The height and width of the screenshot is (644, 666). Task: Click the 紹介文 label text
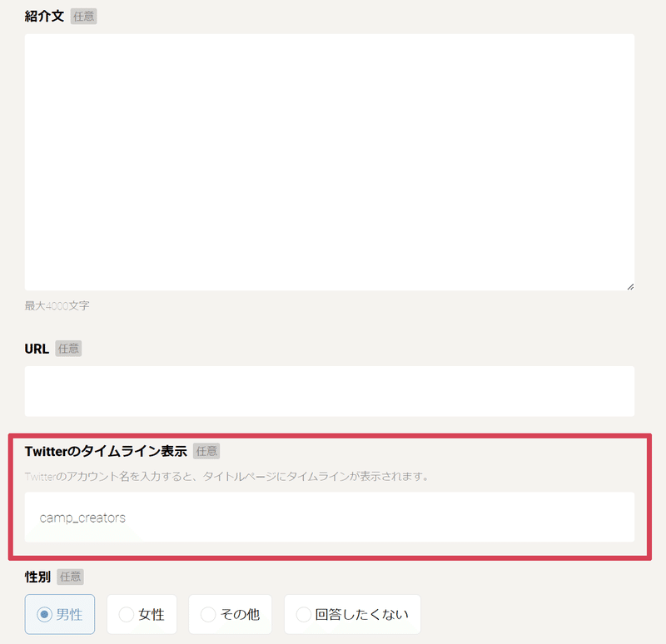click(x=44, y=17)
